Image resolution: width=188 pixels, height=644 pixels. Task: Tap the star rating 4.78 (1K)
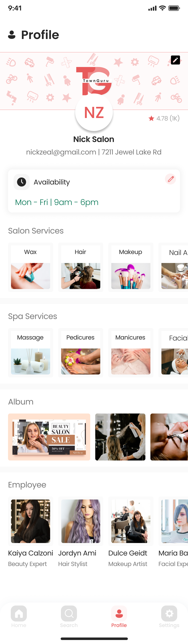[164, 118]
